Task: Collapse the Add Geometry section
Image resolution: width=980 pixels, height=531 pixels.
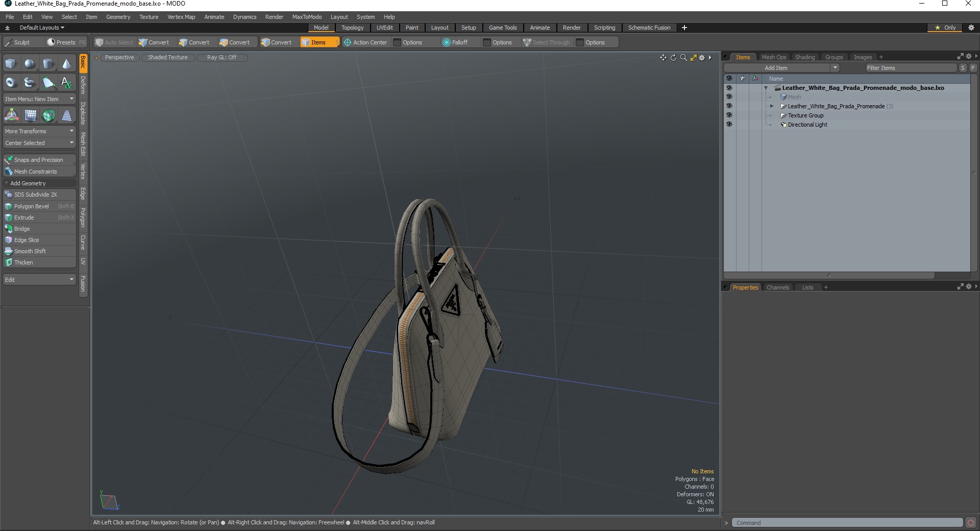Action: click(6, 183)
